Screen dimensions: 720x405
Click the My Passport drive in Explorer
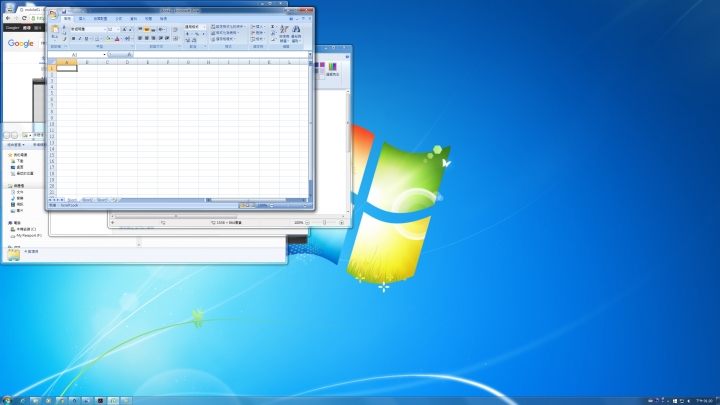26,235
